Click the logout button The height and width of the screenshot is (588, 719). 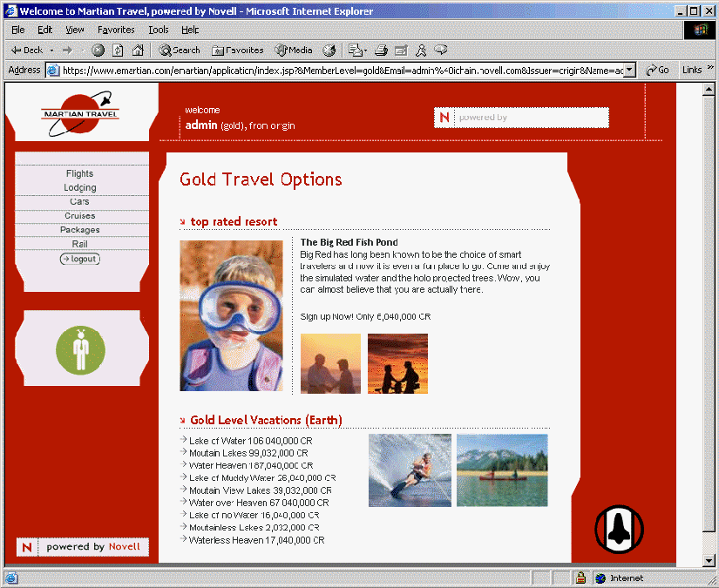tap(80, 259)
